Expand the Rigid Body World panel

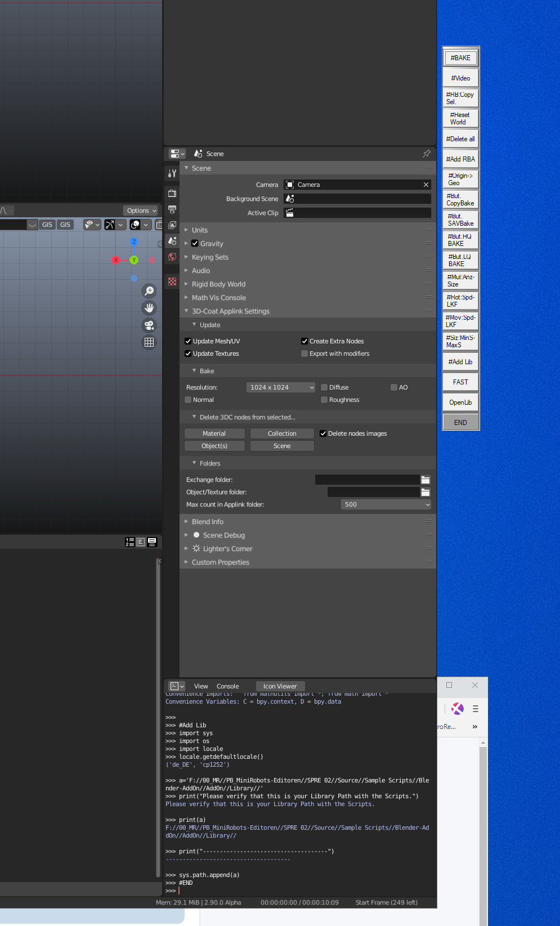218,284
